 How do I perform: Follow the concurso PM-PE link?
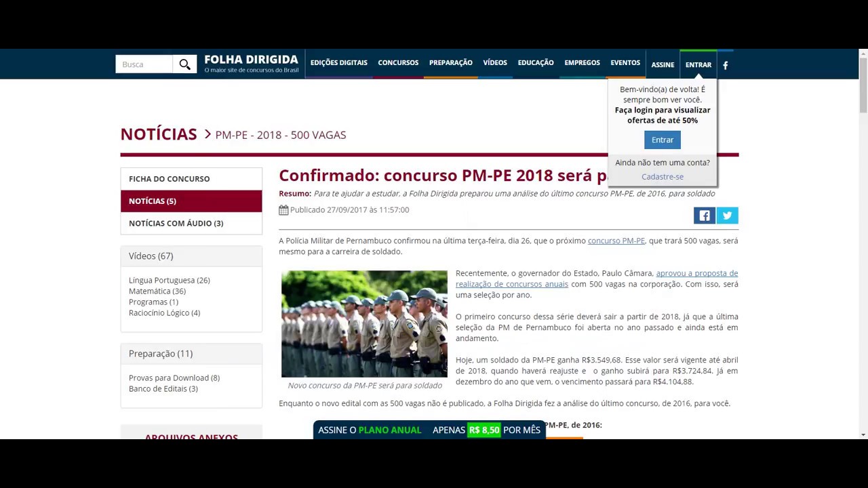click(x=616, y=241)
